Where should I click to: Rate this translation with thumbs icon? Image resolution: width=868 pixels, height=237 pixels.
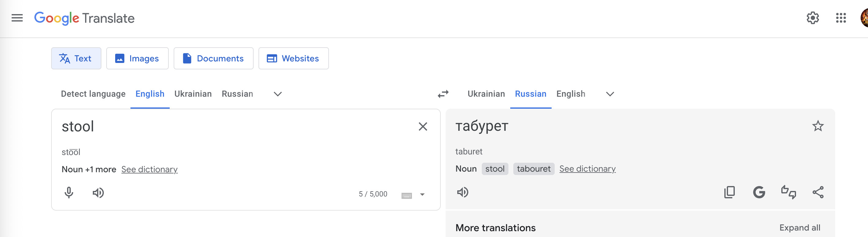[788, 192]
